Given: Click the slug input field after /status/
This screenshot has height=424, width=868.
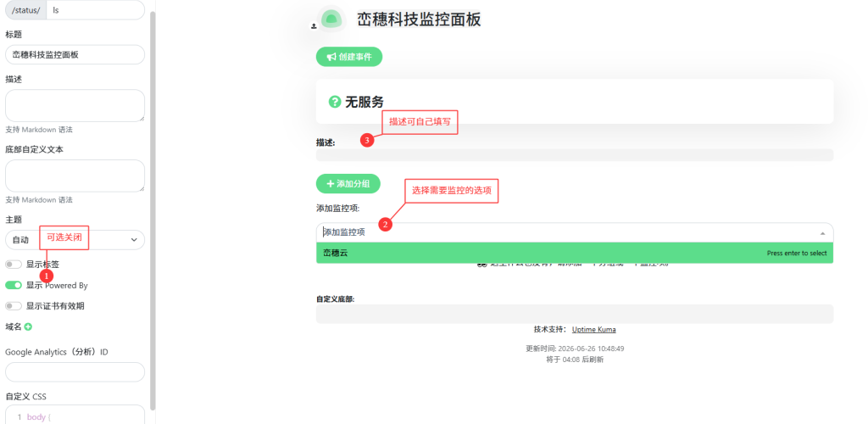Looking at the screenshot, I should pos(95,10).
